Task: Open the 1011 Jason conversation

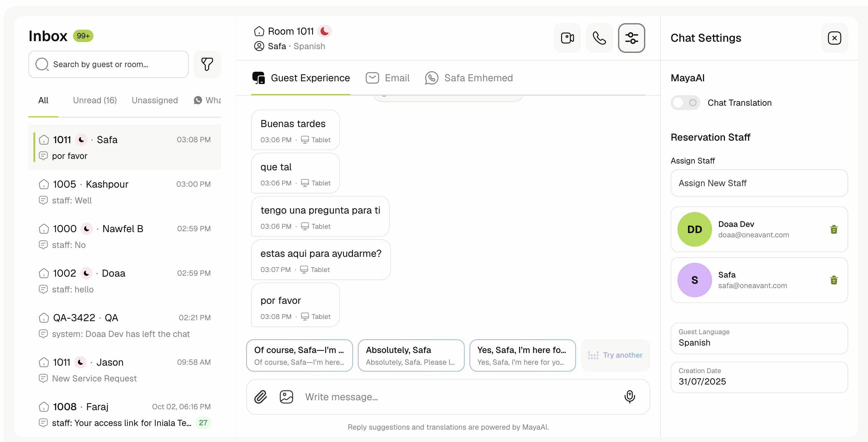Action: click(x=125, y=370)
